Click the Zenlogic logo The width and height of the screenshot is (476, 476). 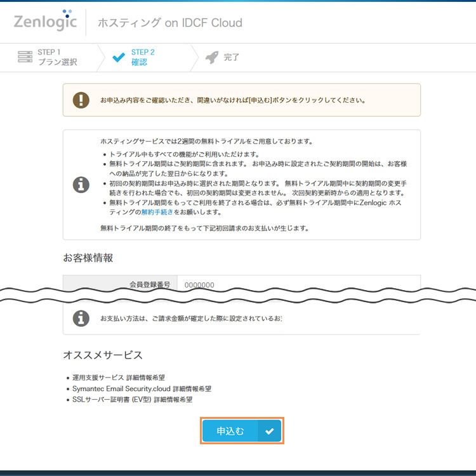coord(44,22)
